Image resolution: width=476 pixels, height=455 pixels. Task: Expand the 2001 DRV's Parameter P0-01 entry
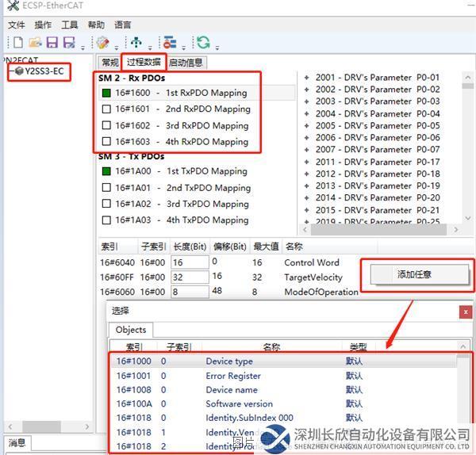pyautogui.click(x=306, y=78)
